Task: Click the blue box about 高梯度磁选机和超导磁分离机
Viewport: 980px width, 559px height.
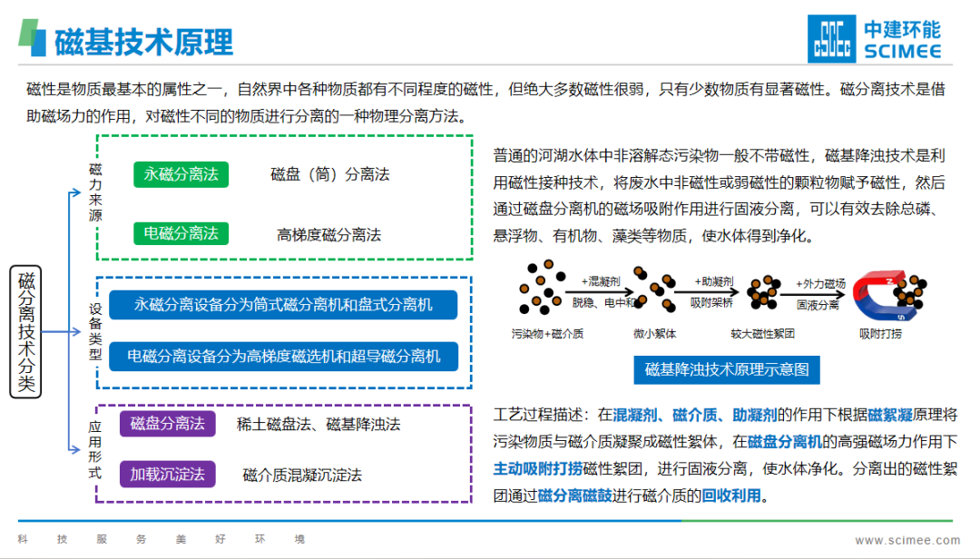Action: [x=283, y=356]
